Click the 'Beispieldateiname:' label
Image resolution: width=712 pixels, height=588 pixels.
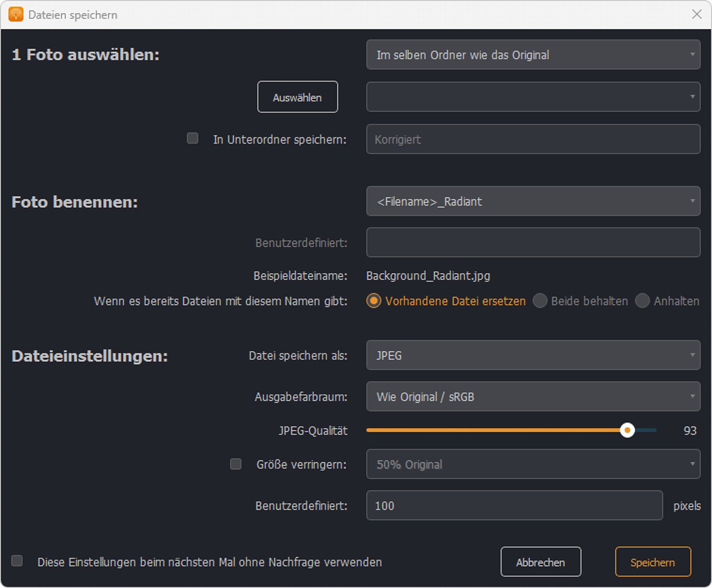coord(300,276)
